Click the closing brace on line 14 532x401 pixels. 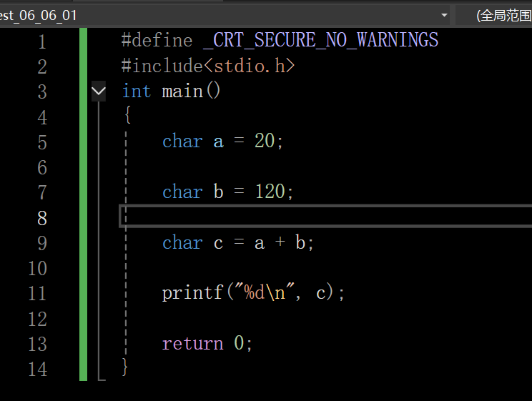pyautogui.click(x=125, y=367)
